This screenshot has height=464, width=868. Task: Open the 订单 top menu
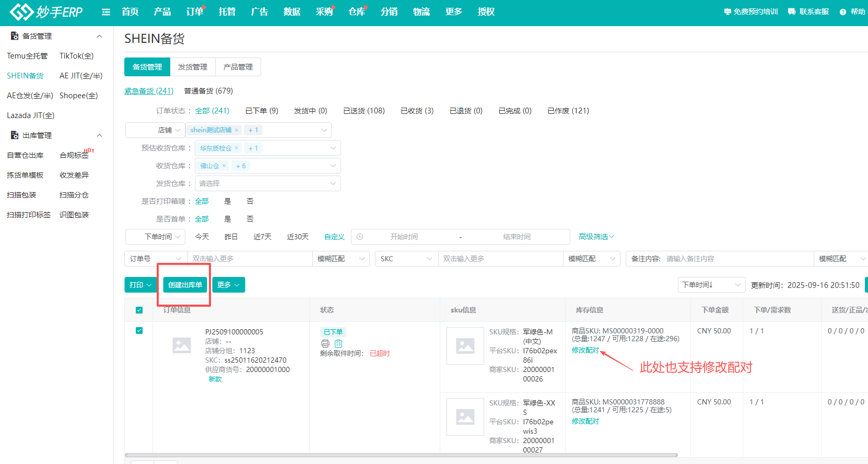(x=195, y=11)
